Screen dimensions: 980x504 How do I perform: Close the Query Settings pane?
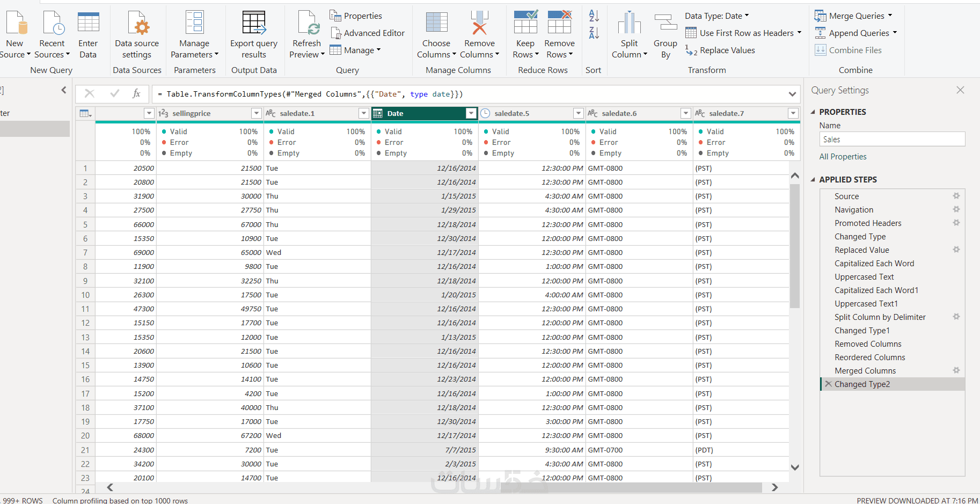coord(960,90)
